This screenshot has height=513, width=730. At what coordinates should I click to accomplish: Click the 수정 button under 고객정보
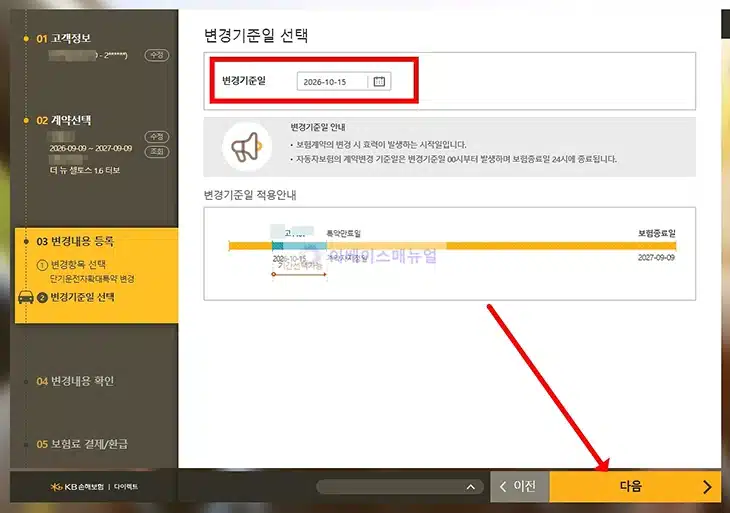[156, 55]
